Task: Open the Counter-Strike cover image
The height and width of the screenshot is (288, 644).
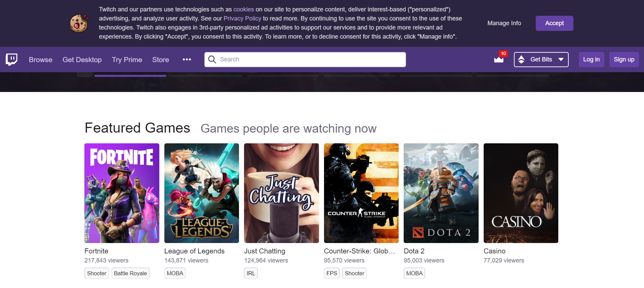Action: 361,193
